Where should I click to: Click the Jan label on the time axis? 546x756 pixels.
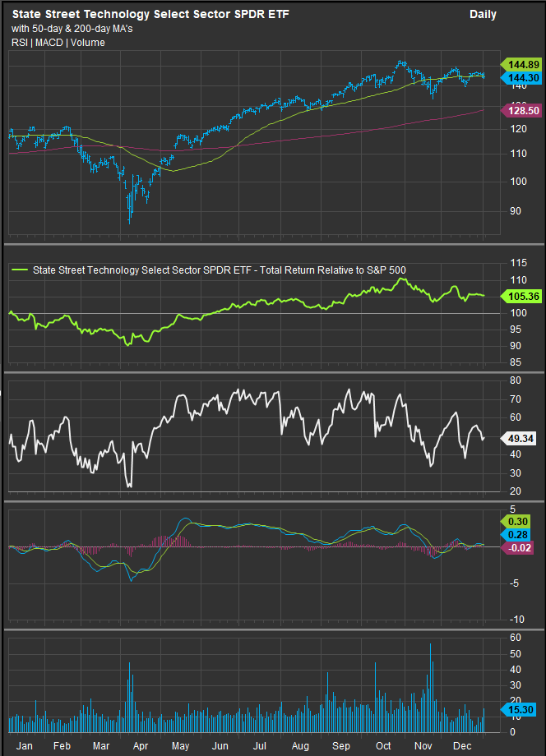point(25,744)
